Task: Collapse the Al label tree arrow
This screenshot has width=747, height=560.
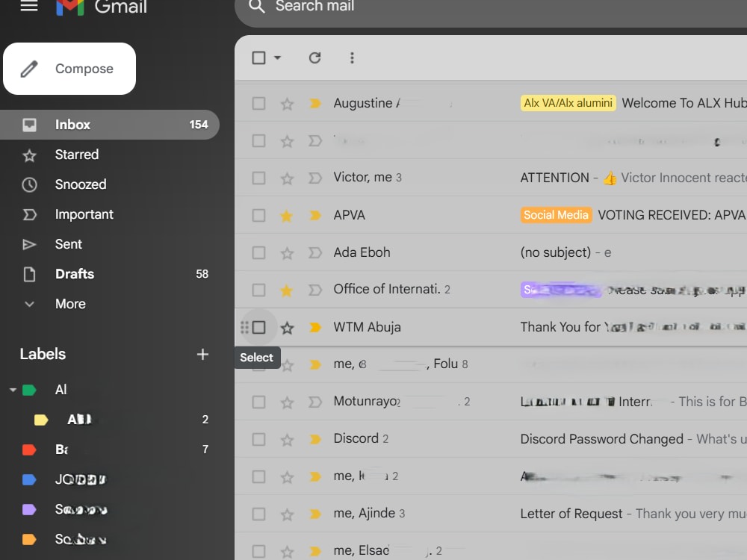Action: coord(13,390)
